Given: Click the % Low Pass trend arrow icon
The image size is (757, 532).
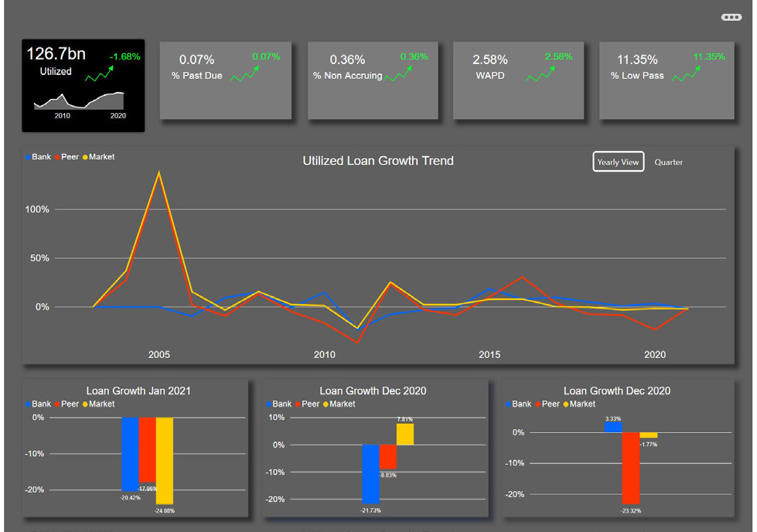Looking at the screenshot, I should [686, 73].
